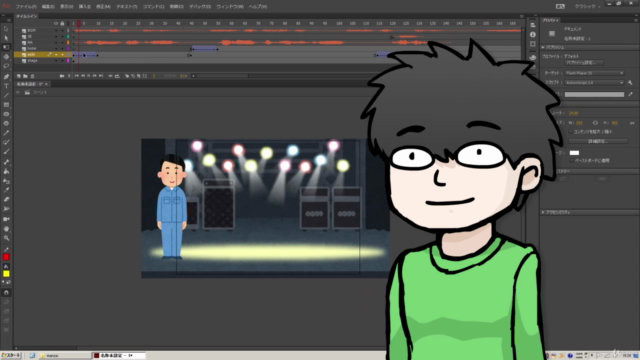Click the Scene 1 breadcrumb
Viewport: 640px width, 360px height.
click(x=40, y=93)
